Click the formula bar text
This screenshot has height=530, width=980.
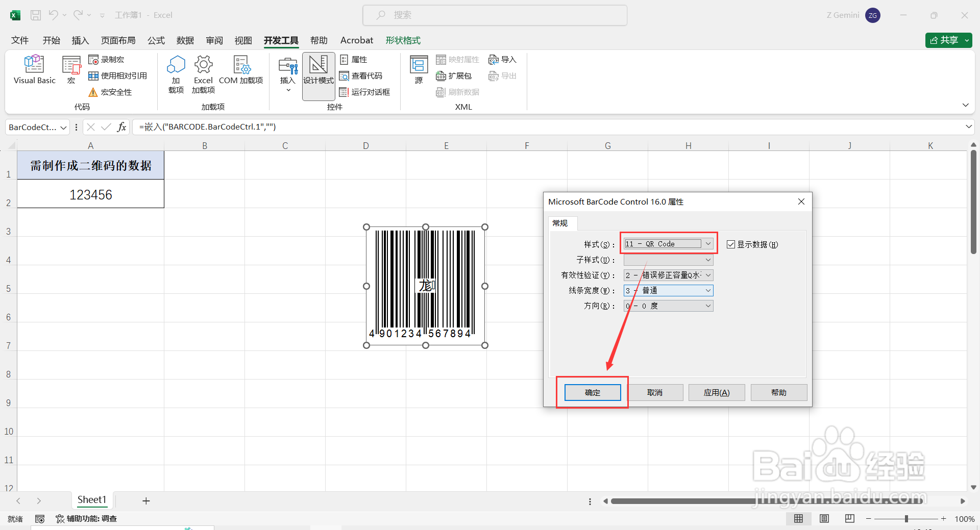pos(208,127)
